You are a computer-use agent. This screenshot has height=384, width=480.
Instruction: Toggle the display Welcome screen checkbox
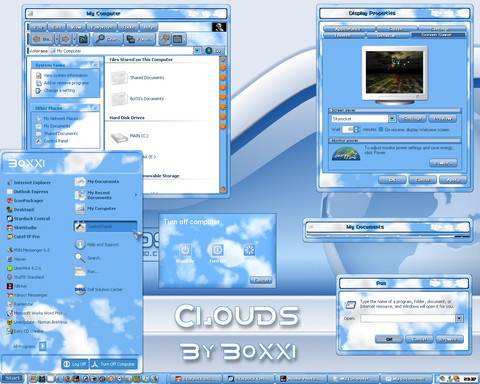coord(381,129)
